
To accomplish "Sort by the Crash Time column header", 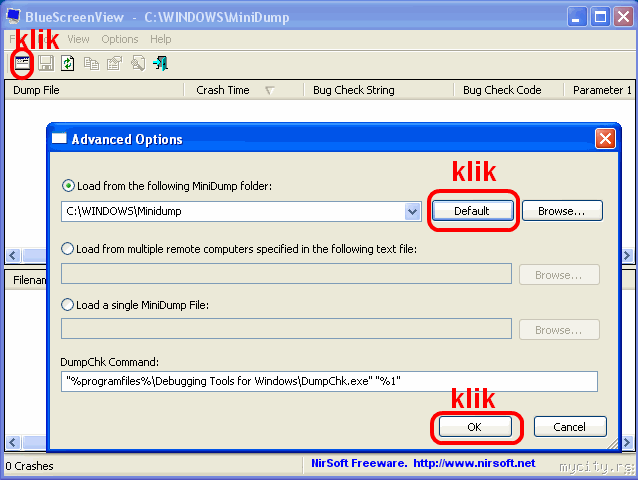I will click(x=243, y=90).
